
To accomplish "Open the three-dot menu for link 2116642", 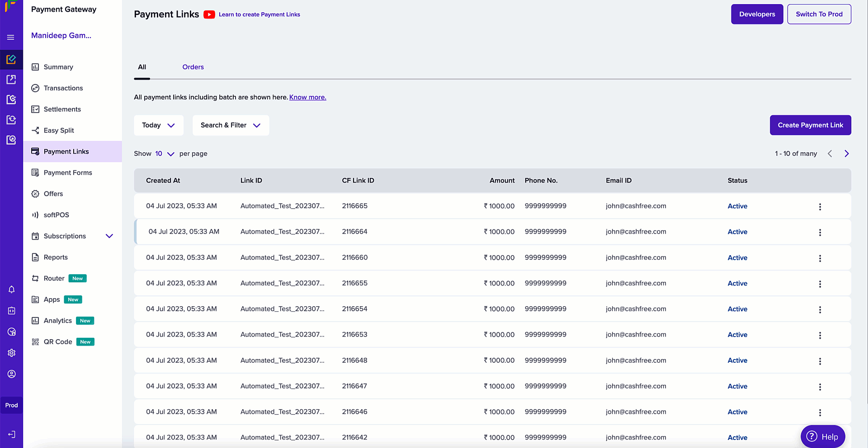I will (820, 438).
